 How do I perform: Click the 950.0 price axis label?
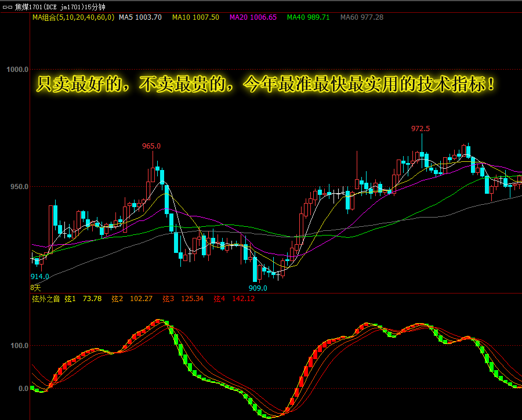click(19, 187)
